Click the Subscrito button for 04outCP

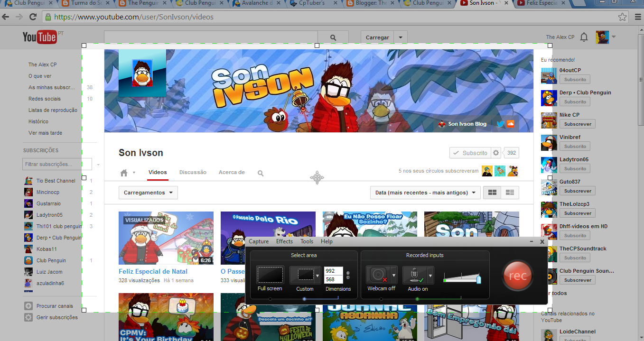575,79
